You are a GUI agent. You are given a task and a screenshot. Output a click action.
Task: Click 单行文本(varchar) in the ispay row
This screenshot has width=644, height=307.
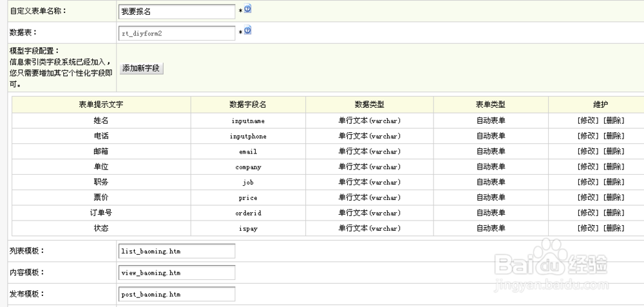(x=369, y=228)
